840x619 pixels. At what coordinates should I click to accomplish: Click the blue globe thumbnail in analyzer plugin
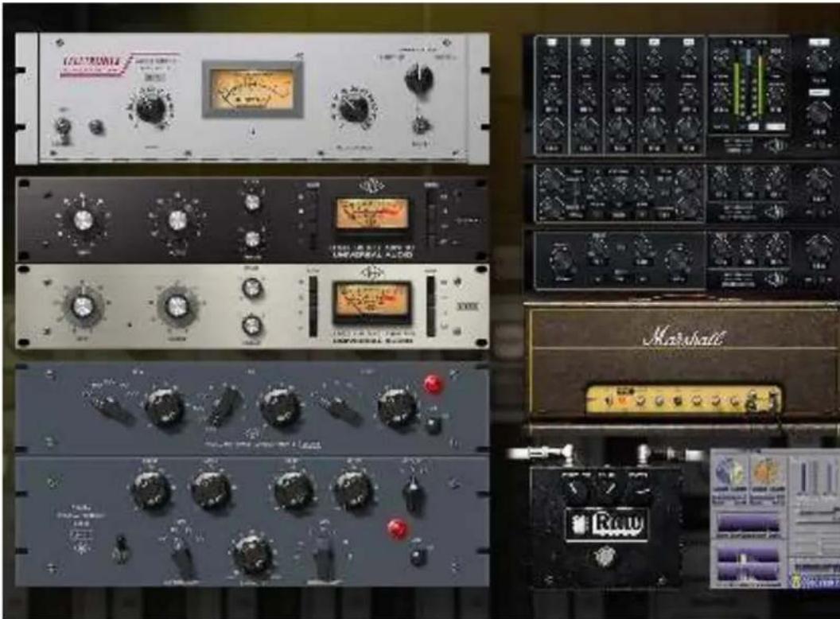[x=729, y=473]
